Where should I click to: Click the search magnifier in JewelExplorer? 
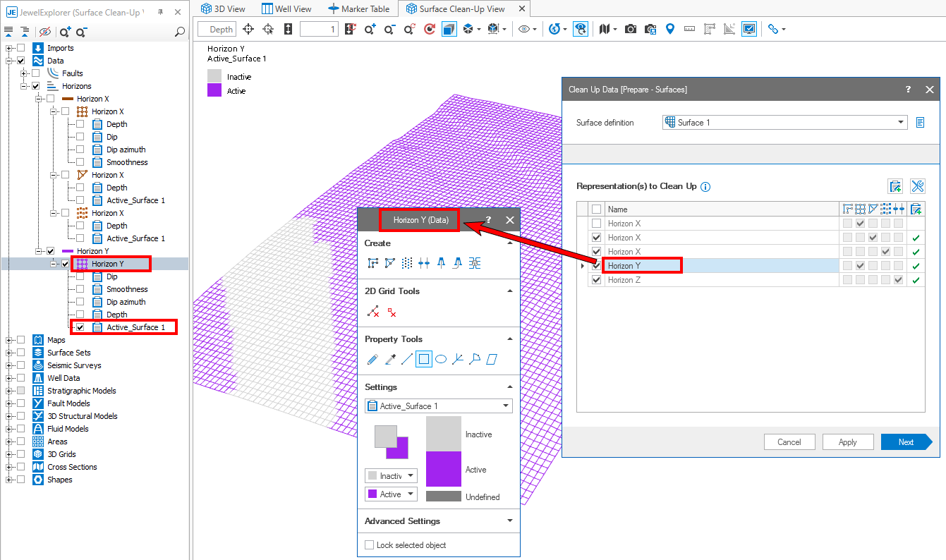point(180,32)
